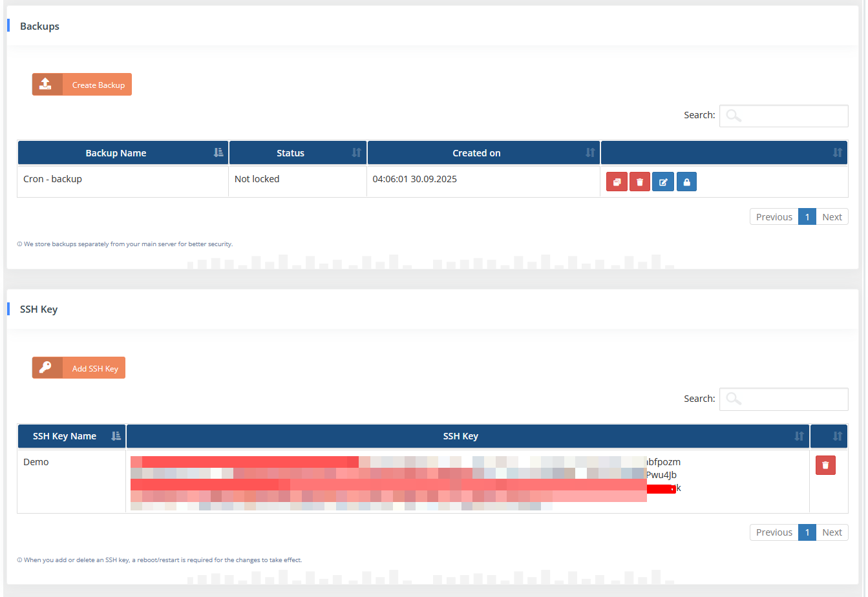The width and height of the screenshot is (868, 597).
Task: Lock the Cron - backup
Action: pos(686,182)
